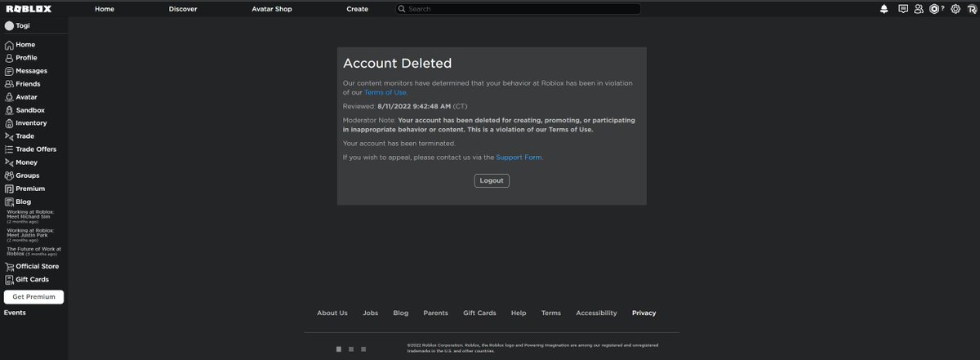Open Create in top navigation
This screenshot has width=980, height=360.
(x=357, y=9)
